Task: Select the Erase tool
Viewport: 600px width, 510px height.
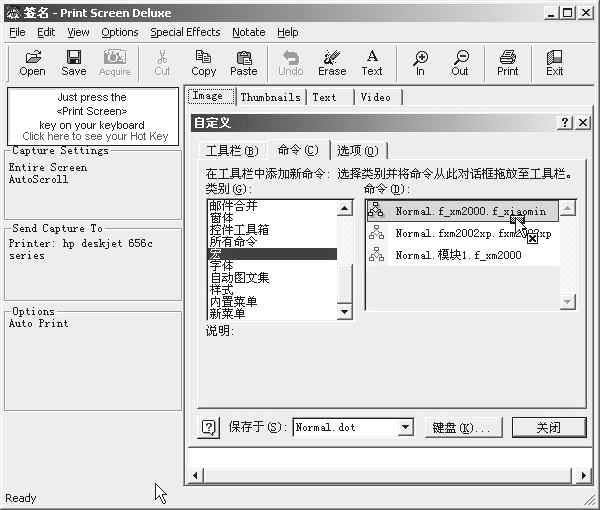Action: [x=332, y=63]
